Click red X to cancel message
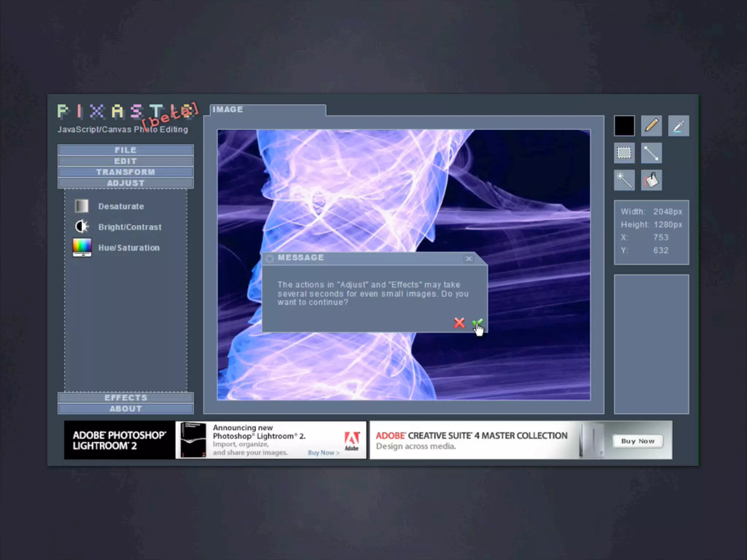 [459, 323]
